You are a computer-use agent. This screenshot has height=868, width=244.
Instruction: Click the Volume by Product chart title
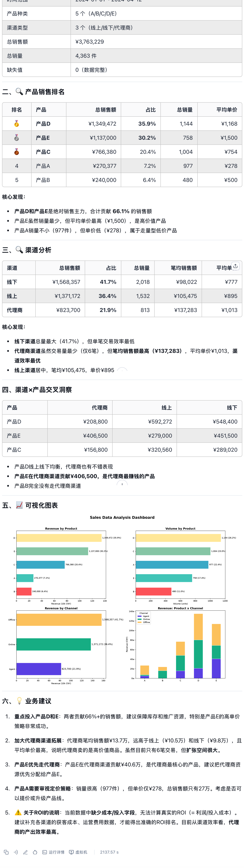180,528
